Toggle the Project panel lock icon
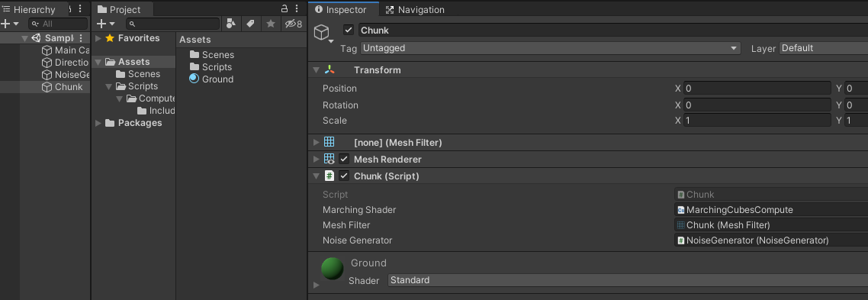Image resolution: width=868 pixels, height=300 pixels. [x=285, y=9]
